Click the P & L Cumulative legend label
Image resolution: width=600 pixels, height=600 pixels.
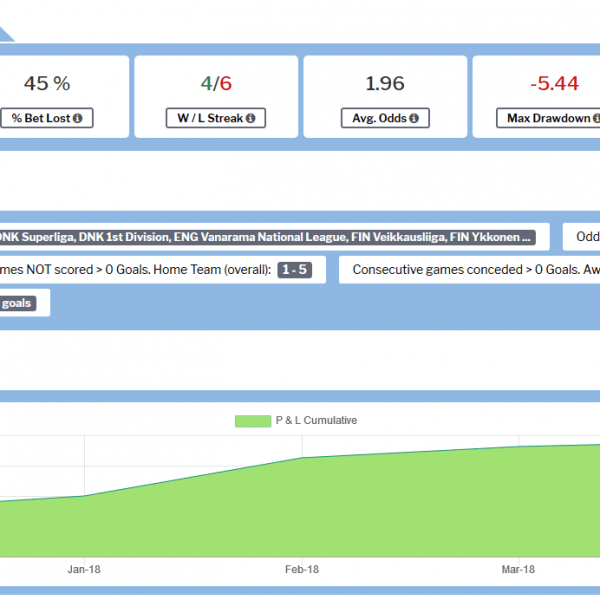click(x=316, y=421)
